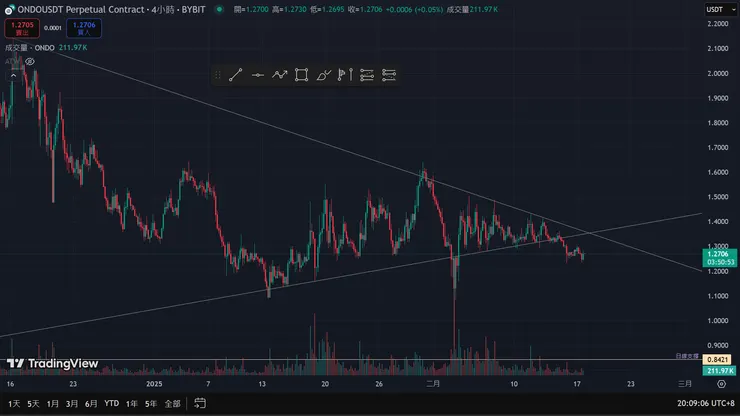Set time range to 全部
This screenshot has width=740, height=416.
click(x=172, y=403)
